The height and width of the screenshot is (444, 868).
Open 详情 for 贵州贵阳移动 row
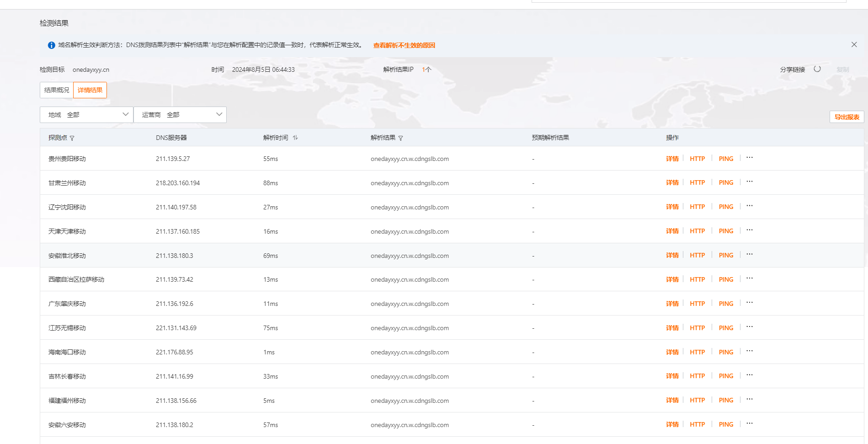point(672,159)
